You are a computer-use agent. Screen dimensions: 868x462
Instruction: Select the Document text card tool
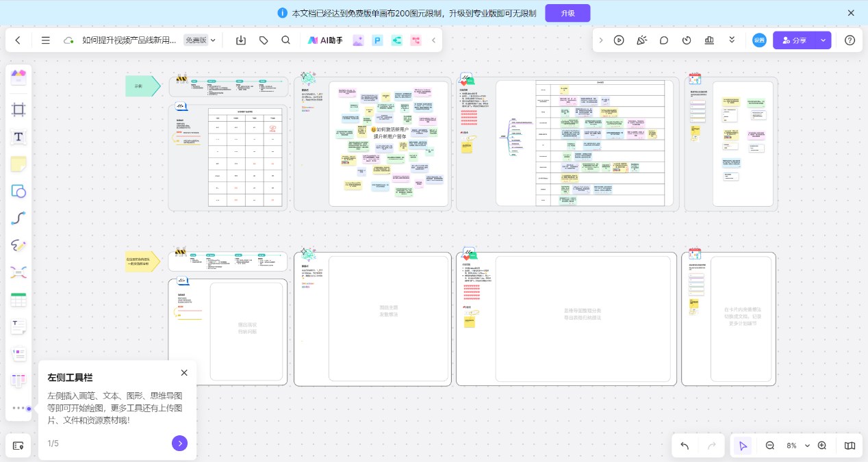(x=18, y=326)
